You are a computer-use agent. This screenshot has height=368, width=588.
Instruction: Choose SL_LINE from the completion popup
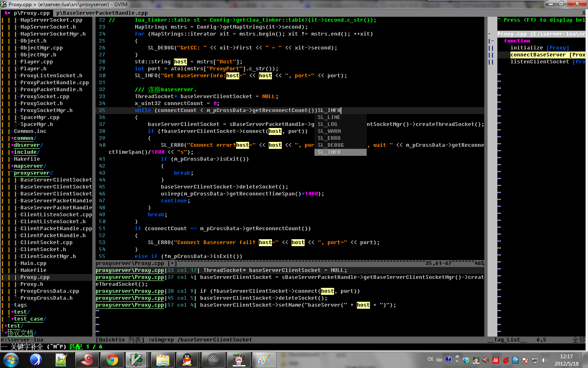[340, 117]
